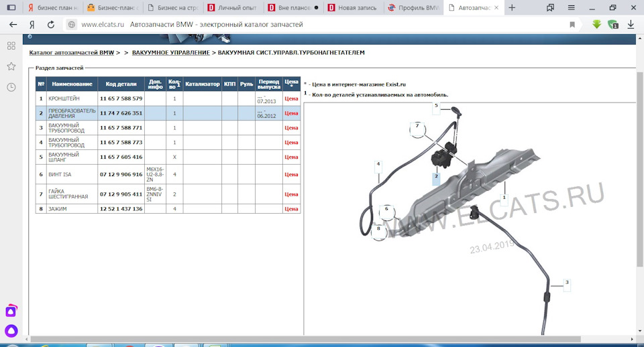Click the Наименование column header
The height and width of the screenshot is (347, 644).
point(72,84)
